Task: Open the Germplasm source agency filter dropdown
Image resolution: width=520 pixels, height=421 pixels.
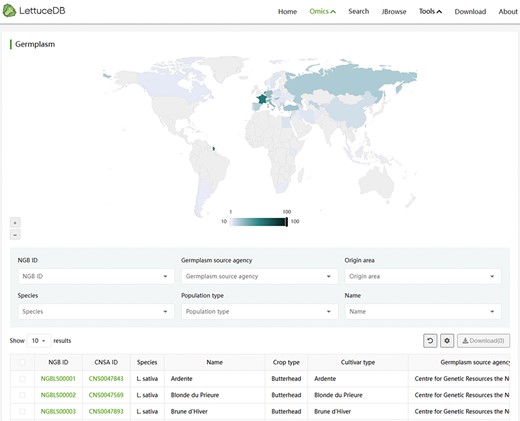Action: click(259, 276)
